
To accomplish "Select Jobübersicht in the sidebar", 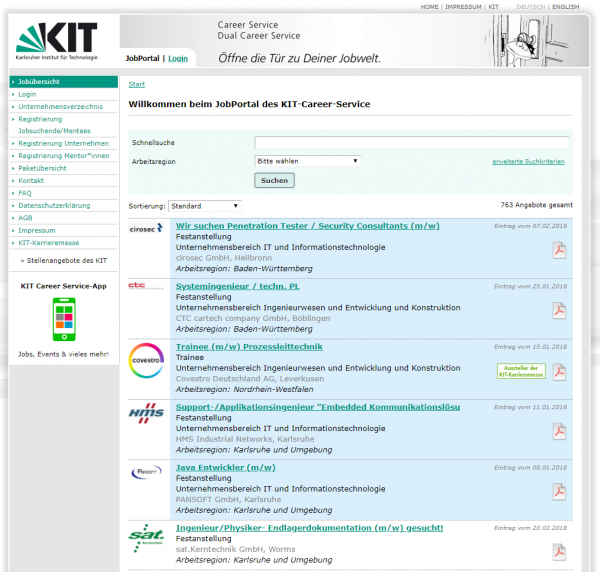I will (x=64, y=81).
